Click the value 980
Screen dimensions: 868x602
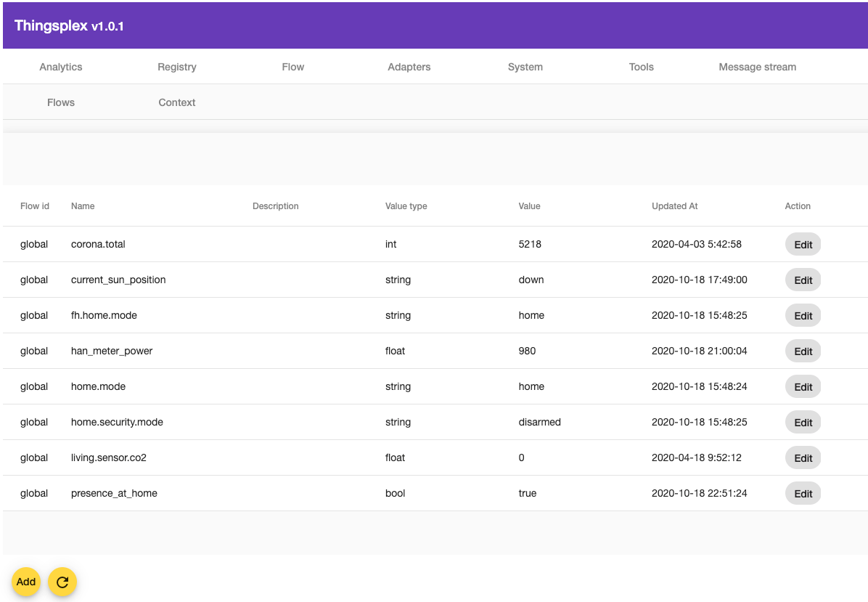click(527, 351)
